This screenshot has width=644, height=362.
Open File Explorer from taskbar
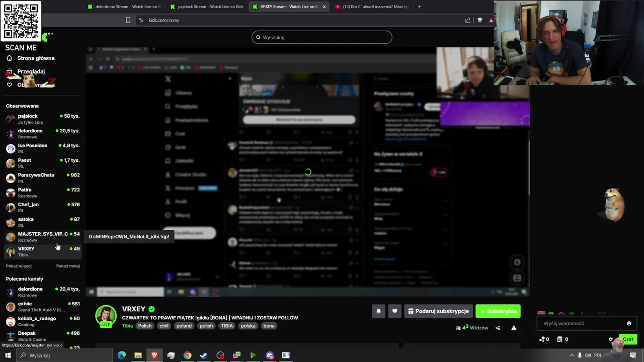(x=138, y=355)
